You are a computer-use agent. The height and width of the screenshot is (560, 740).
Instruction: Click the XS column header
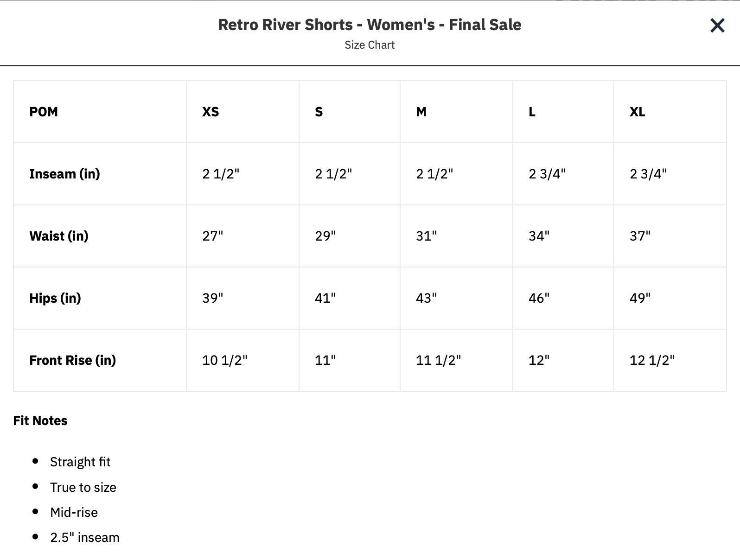click(211, 112)
